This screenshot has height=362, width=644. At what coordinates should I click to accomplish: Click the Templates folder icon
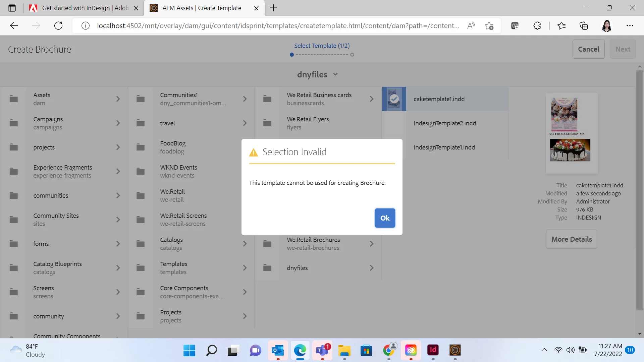(x=141, y=268)
